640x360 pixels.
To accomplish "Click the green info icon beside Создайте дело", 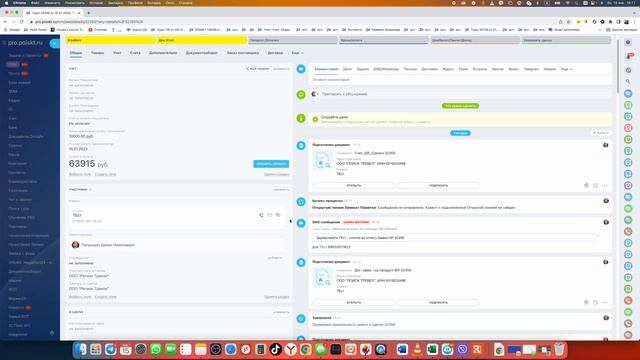I will click(x=301, y=118).
